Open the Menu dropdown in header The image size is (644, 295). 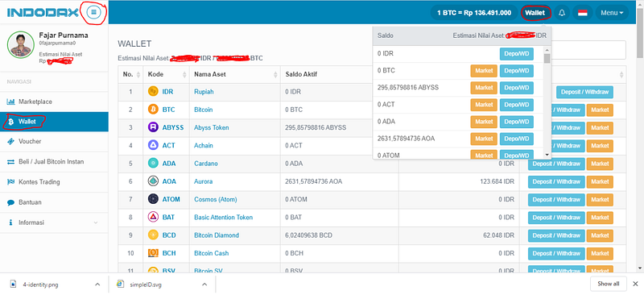612,13
